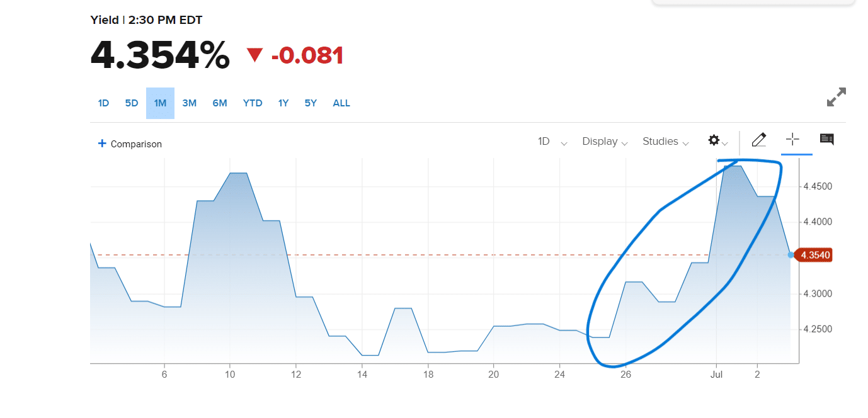
Task: Click the blue current-value dot on chart
Action: (791, 255)
